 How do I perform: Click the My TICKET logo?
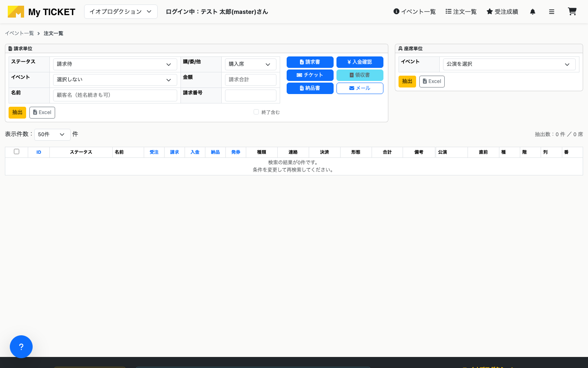point(41,12)
